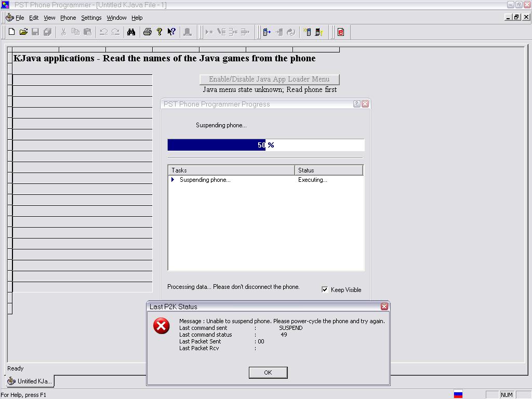The image size is (532, 399).
Task: Click the grayed stamp icon in toolbar
Action: coord(187,32)
